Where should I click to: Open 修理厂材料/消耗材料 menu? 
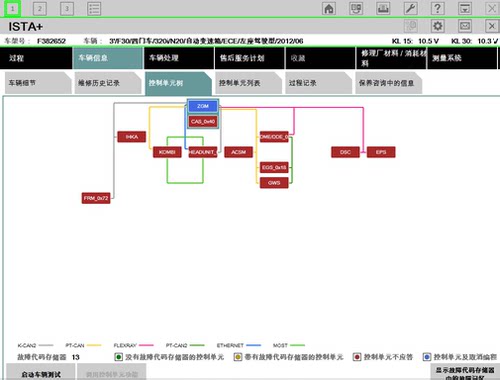pos(391,58)
